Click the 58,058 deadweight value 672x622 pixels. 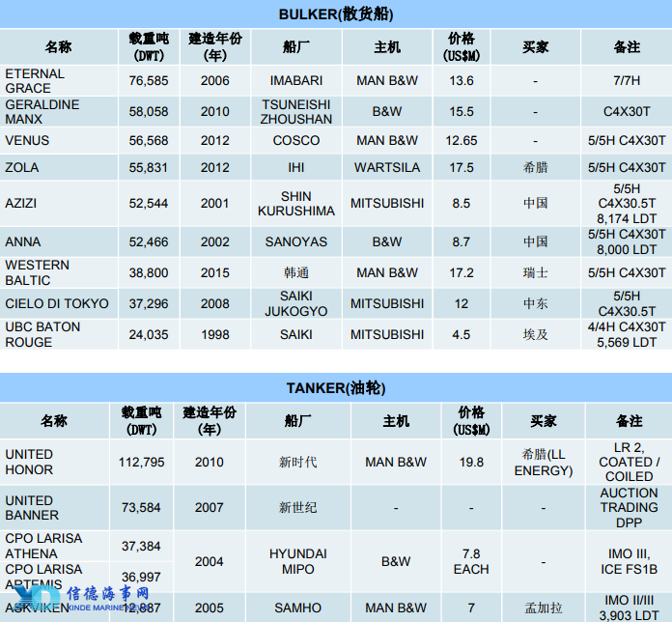coord(149,111)
